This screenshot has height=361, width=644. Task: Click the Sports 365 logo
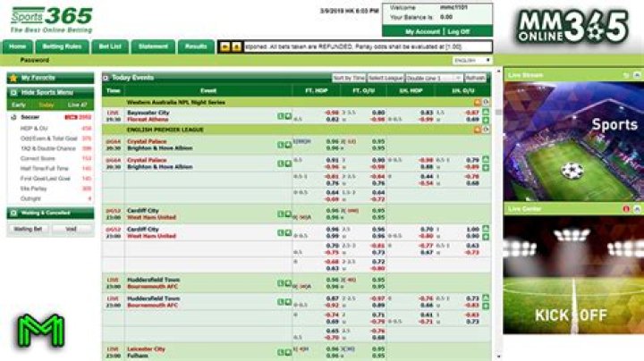click(x=52, y=20)
